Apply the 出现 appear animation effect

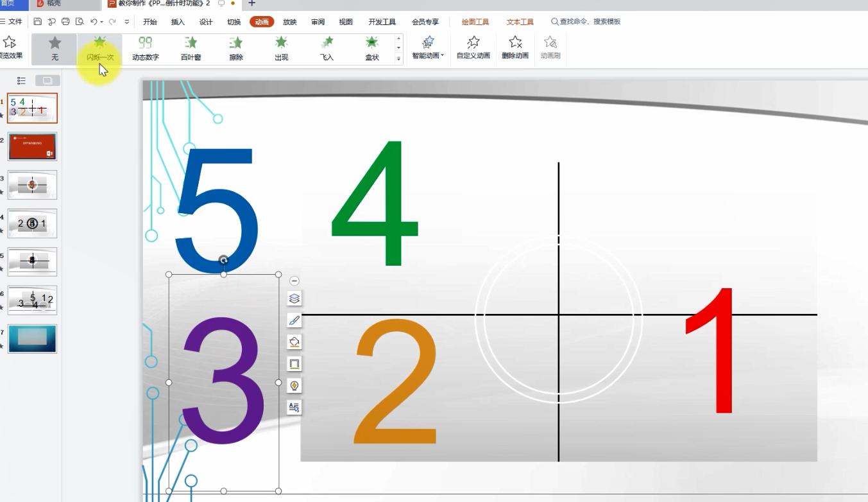[x=281, y=49]
